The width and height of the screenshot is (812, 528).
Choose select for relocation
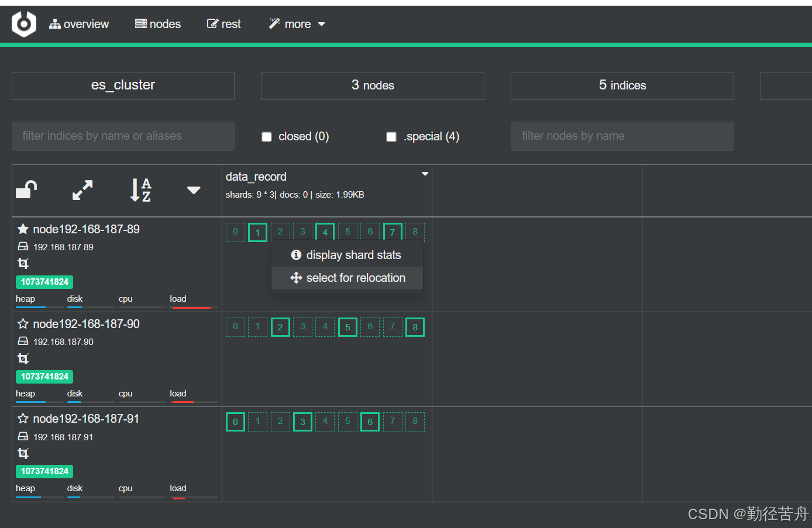(347, 278)
